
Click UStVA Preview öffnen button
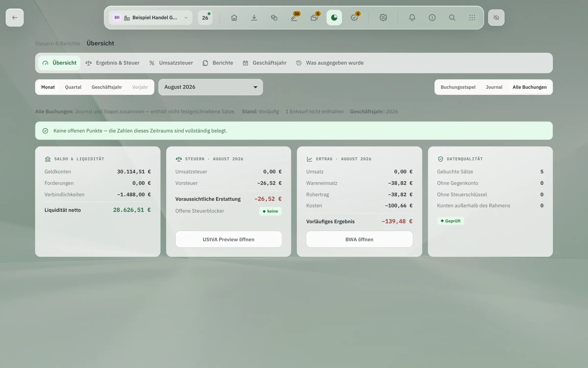tap(229, 239)
